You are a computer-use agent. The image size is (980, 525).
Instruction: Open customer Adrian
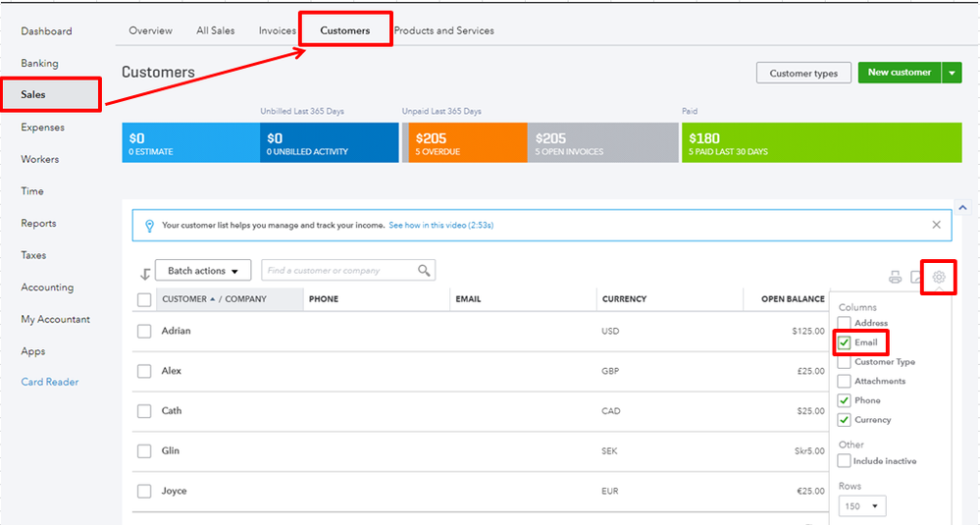point(177,331)
